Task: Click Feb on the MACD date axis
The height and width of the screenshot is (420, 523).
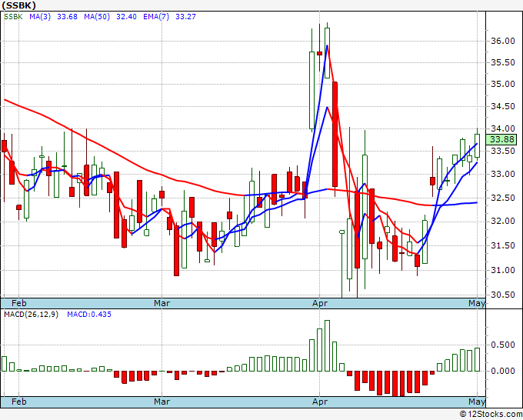Action: 18,402
